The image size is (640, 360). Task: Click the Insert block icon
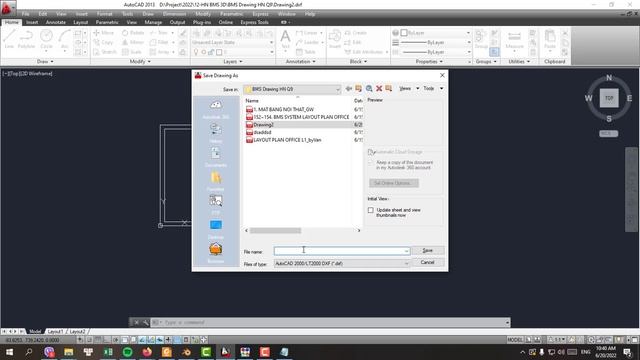tap(335, 39)
